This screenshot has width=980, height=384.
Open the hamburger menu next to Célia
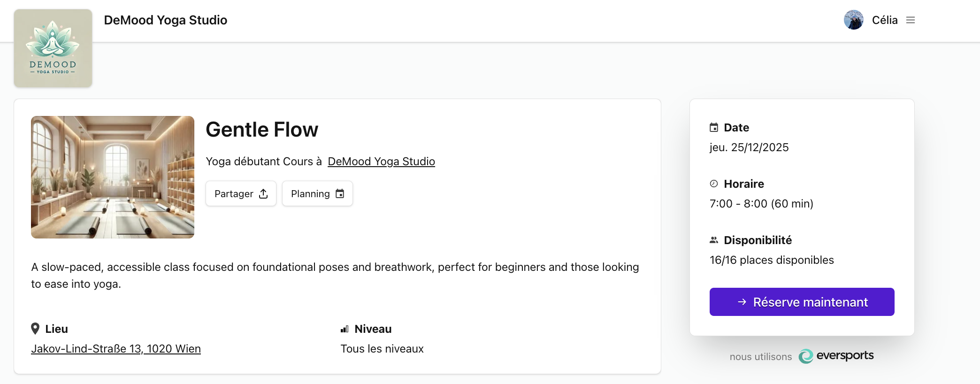tap(911, 20)
